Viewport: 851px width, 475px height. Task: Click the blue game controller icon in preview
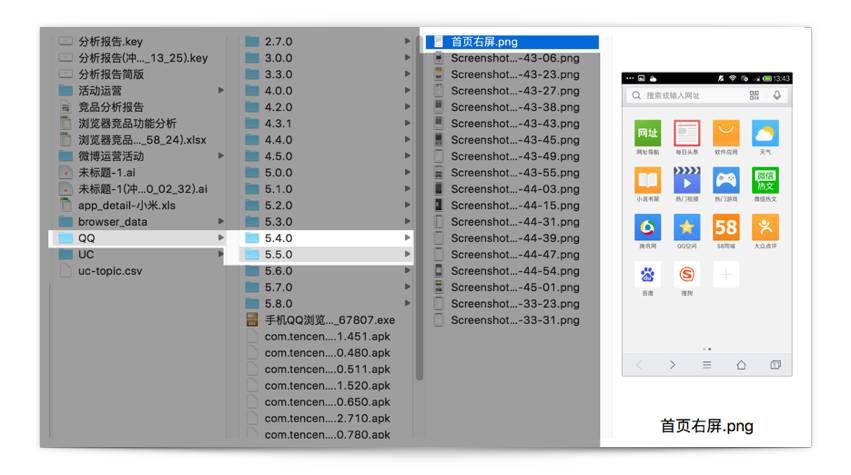(x=726, y=180)
